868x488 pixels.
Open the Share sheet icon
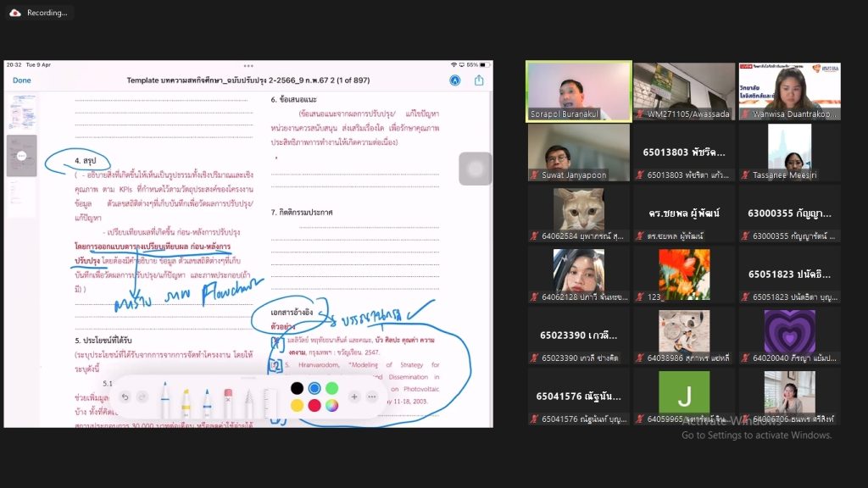[x=479, y=80]
